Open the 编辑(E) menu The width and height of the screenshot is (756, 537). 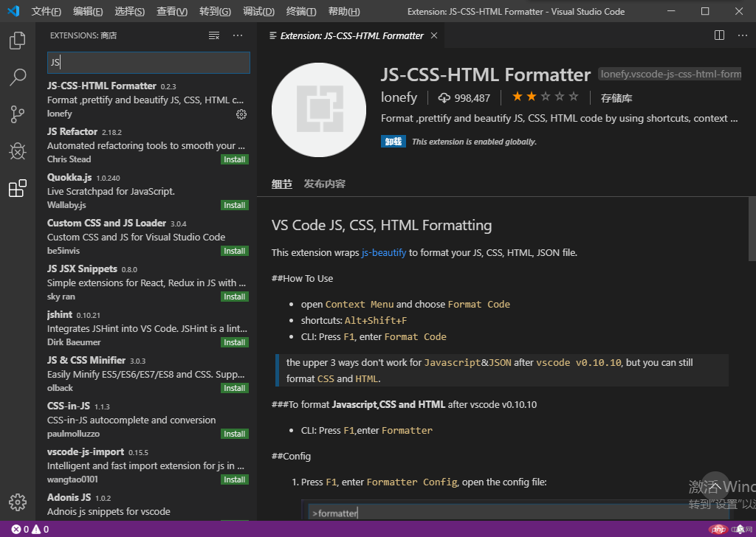[88, 12]
